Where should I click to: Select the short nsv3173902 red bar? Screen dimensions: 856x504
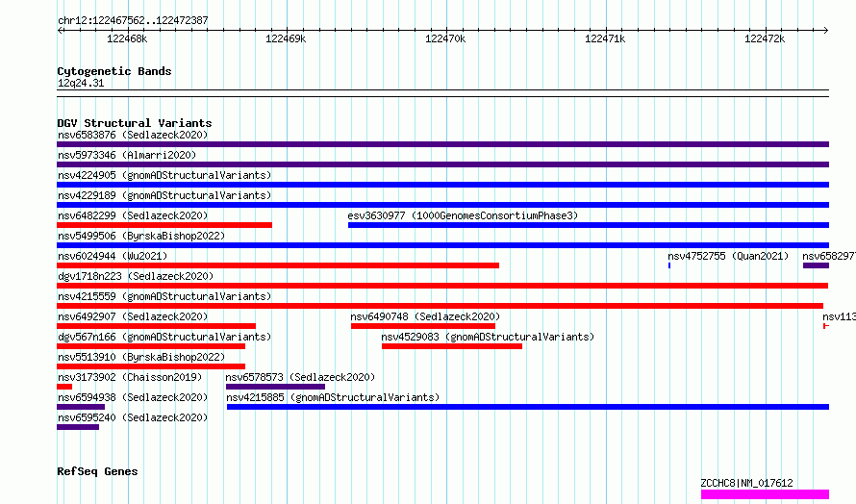click(64, 387)
